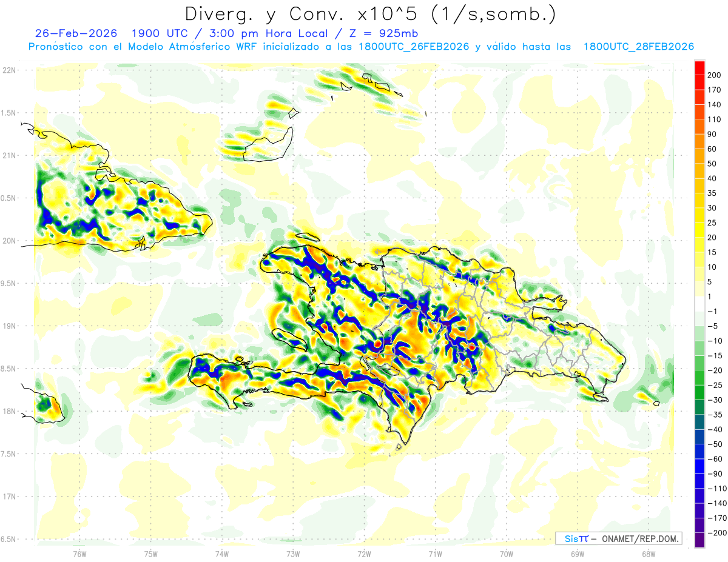Click the '1800UTC_28FEB2026' valid-until time text

[x=639, y=47]
